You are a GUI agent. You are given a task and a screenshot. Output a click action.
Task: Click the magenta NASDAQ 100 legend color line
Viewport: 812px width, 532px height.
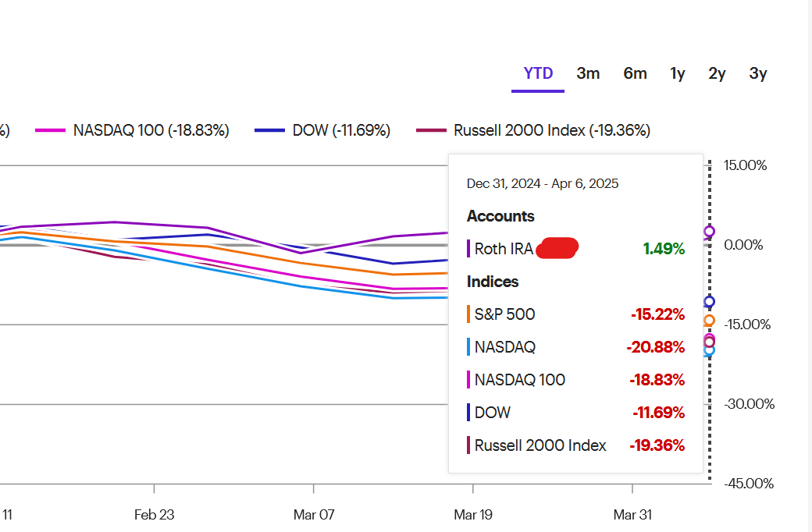pyautogui.click(x=50, y=130)
